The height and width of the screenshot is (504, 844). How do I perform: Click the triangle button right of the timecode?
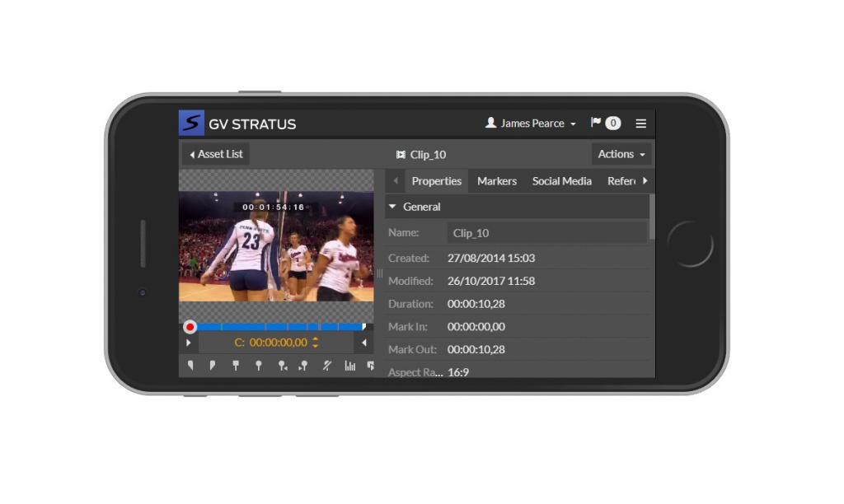click(363, 343)
